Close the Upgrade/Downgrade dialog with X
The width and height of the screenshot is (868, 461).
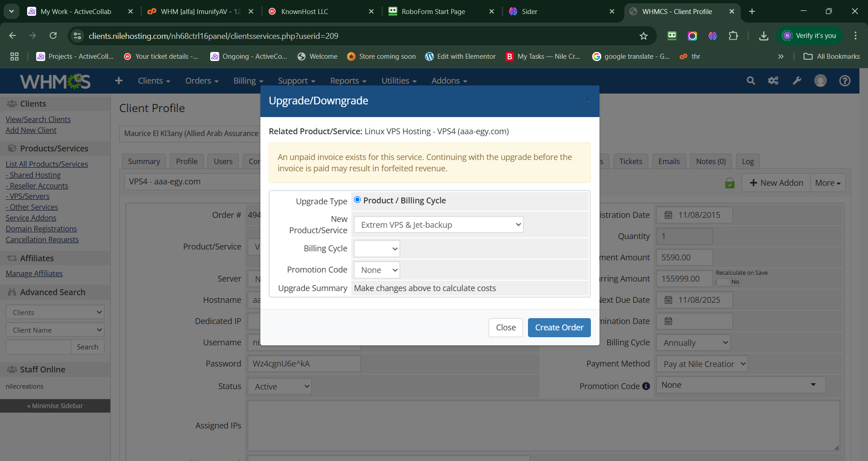tap(587, 99)
